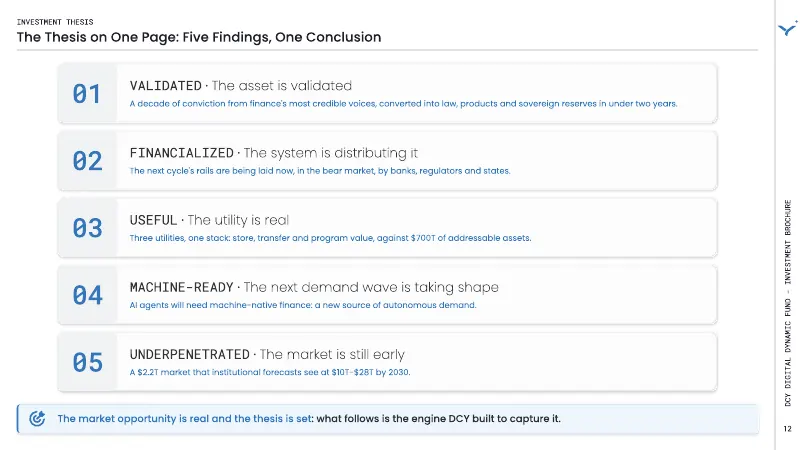Click the AI agents machine-native finance text
Screen dimensions: 800x450
click(303, 305)
